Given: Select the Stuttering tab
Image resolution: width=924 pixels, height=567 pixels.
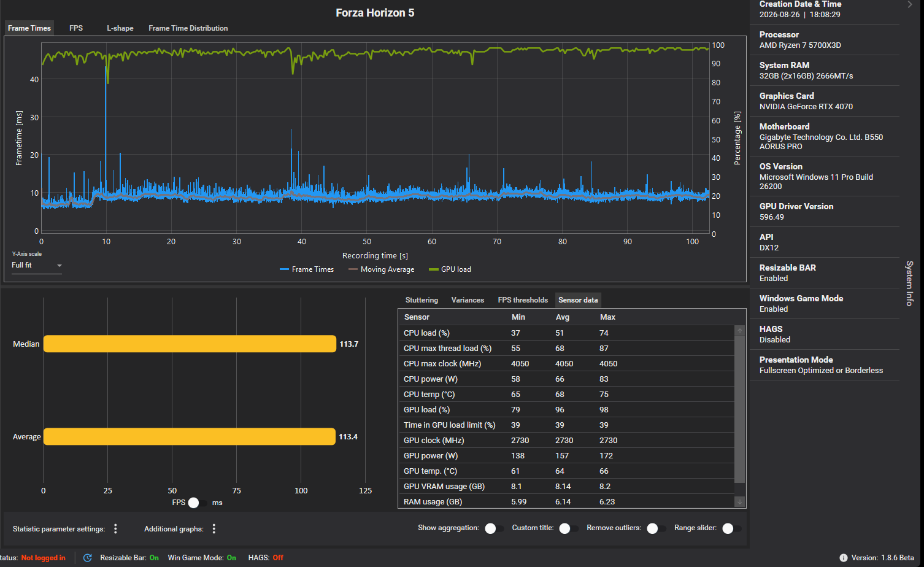Looking at the screenshot, I should coord(422,300).
